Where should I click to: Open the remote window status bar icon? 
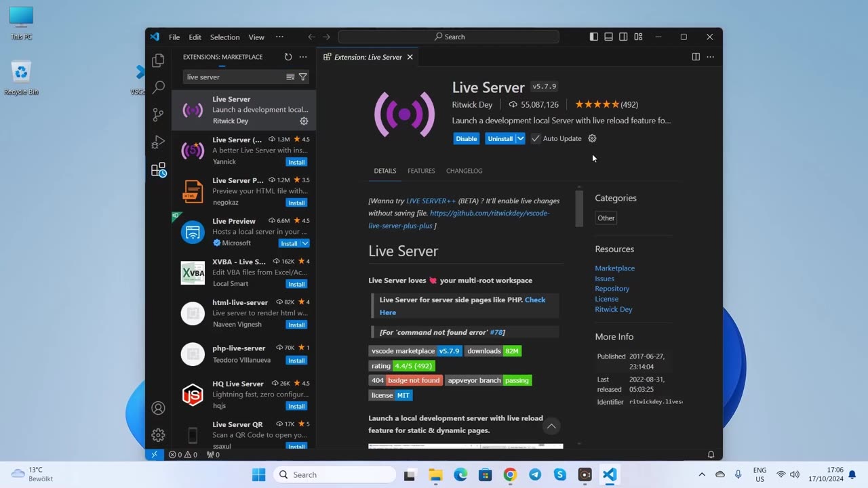[155, 455]
